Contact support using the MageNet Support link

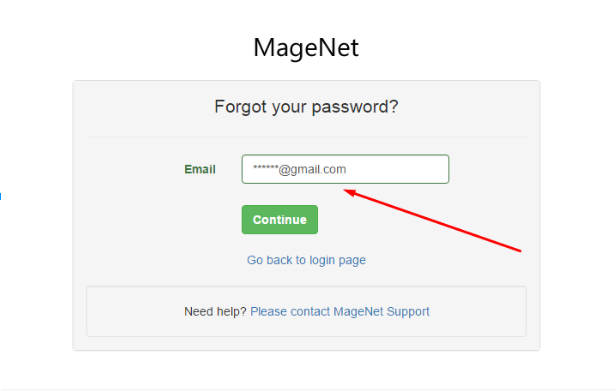pos(340,311)
